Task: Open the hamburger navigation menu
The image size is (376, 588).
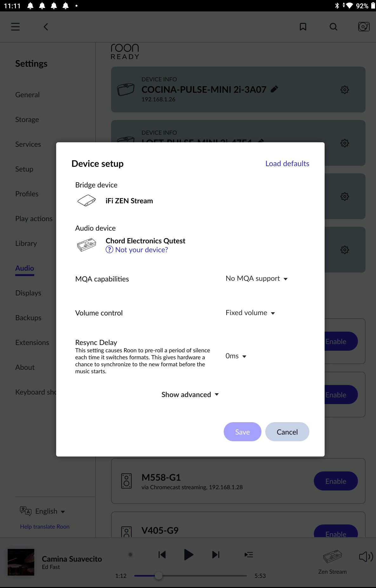Action: coord(15,27)
